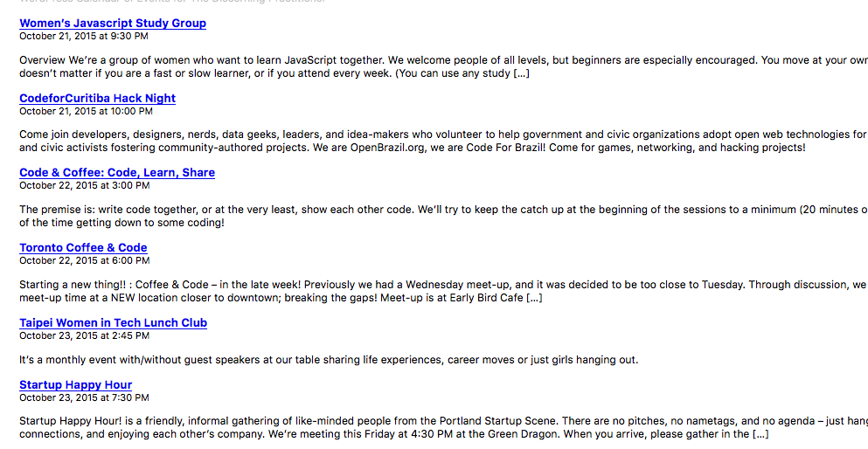Select the October 23, 2015 at 2:45 PM date
Screen dimensions: 868x449
coord(84,335)
